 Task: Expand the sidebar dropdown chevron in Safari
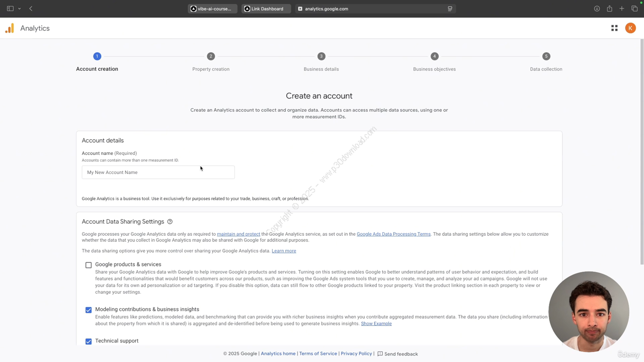pos(19,9)
